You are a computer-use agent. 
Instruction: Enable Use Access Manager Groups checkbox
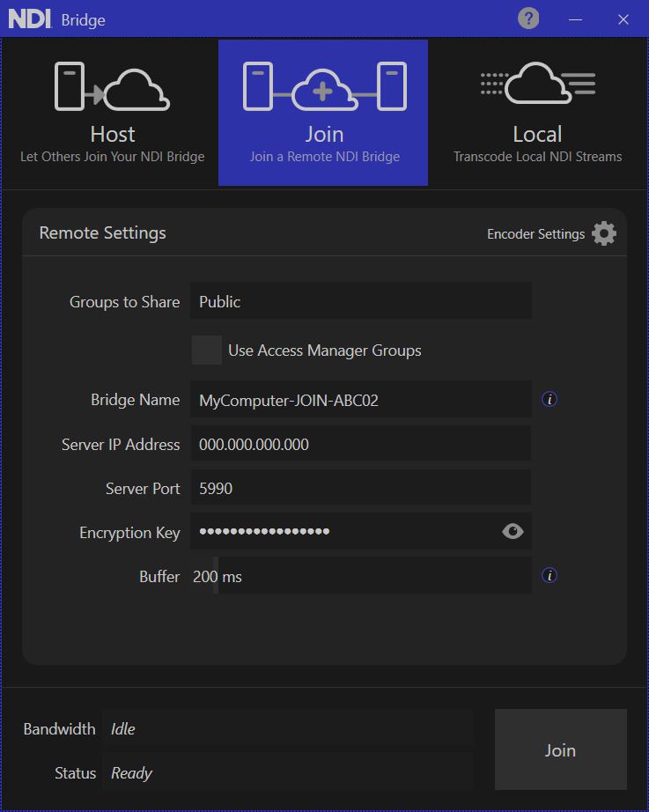pos(207,350)
